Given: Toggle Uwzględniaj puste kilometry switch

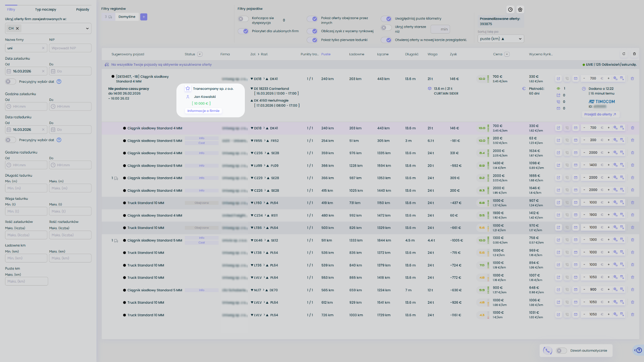Looking at the screenshot, I should (x=386, y=19).
